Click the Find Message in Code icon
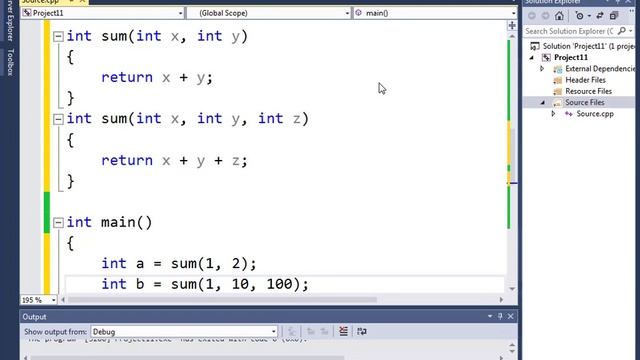The width and height of the screenshot is (640, 360). click(x=291, y=331)
